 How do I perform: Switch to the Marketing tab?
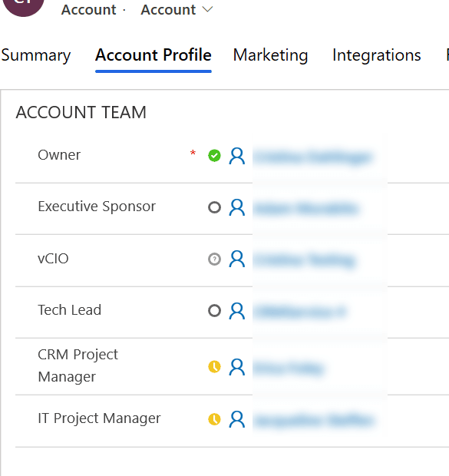pyautogui.click(x=270, y=55)
